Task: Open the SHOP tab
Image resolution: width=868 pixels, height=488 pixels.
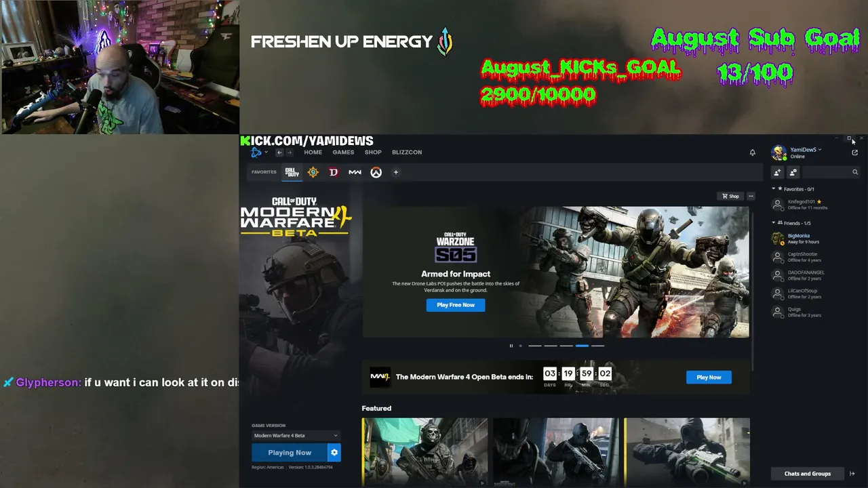Action: pyautogui.click(x=373, y=152)
